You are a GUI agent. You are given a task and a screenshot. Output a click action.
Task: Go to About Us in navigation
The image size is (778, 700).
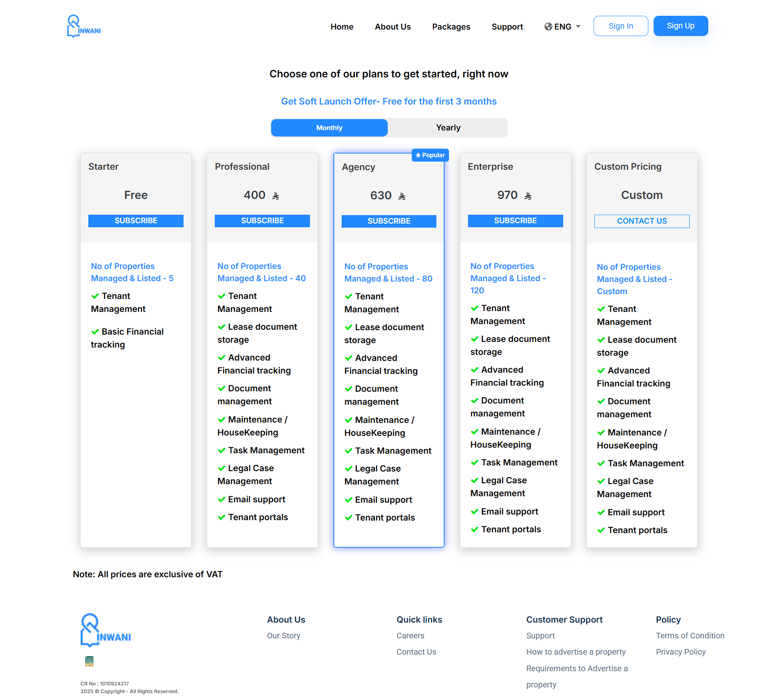click(393, 27)
